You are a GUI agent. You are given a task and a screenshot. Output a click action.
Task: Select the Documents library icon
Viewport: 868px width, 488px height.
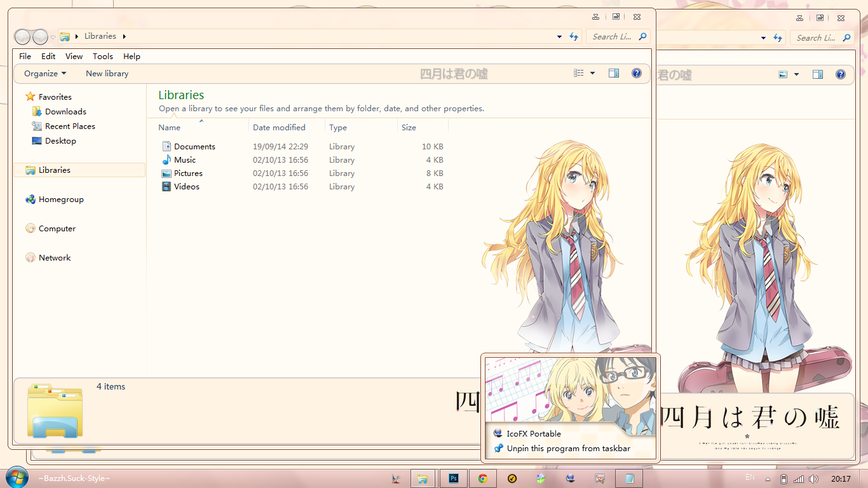pyautogui.click(x=166, y=147)
